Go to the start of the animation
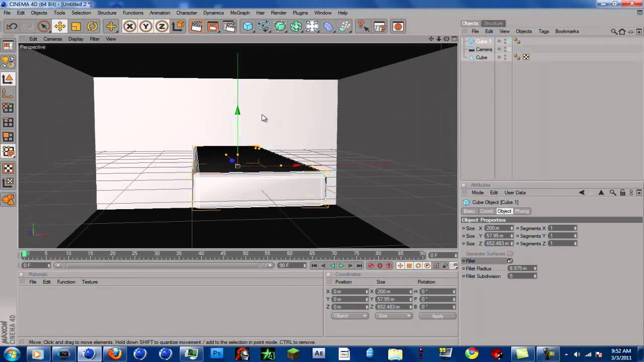Screen dimensions: 644x362 (314, 265)
